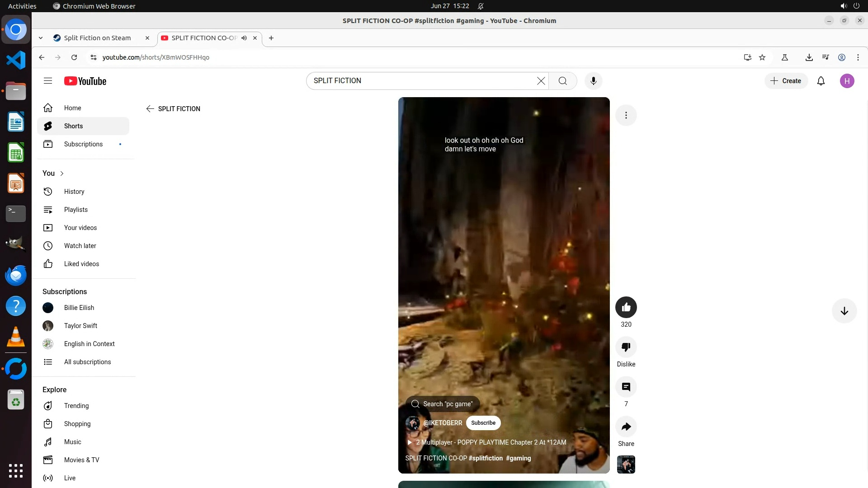Expand the You section chevron
The image size is (868, 488).
point(62,174)
